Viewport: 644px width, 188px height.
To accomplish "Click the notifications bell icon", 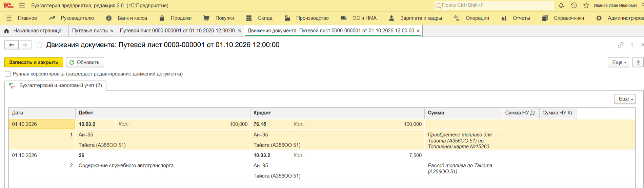I will click(561, 5).
